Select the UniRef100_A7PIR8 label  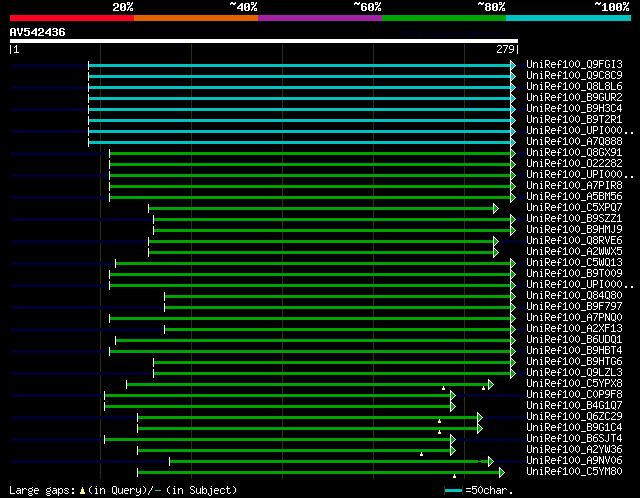[574, 186]
